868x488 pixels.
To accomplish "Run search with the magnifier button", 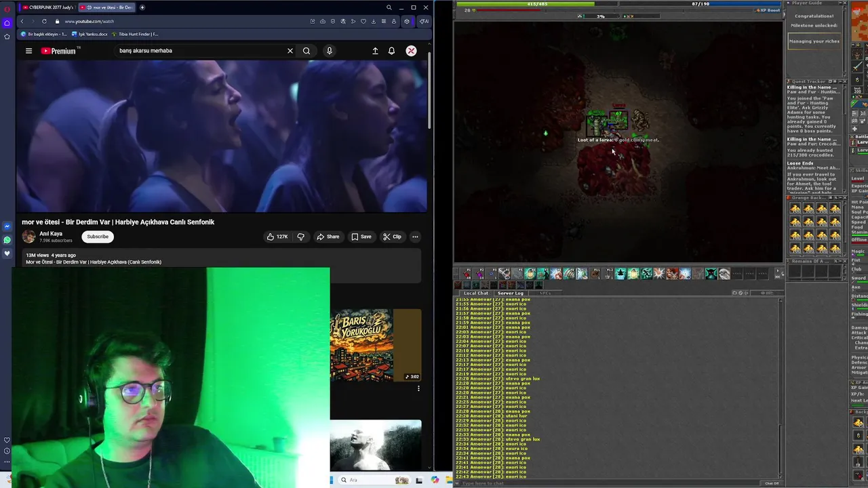I will pyautogui.click(x=307, y=51).
